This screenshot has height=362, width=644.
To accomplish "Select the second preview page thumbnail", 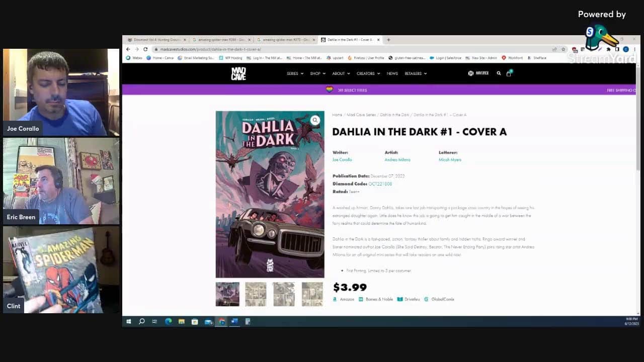I will (x=255, y=294).
